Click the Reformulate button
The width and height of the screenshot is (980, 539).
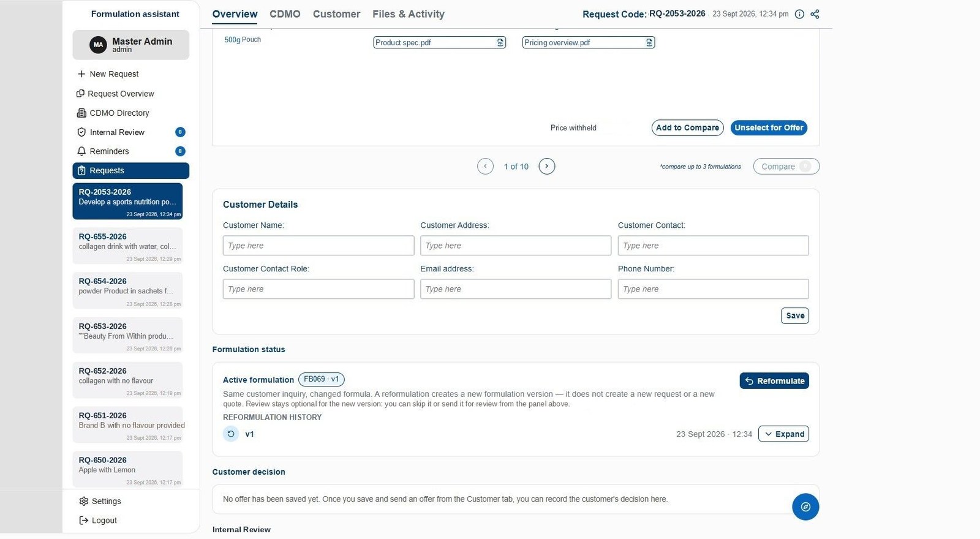(774, 380)
